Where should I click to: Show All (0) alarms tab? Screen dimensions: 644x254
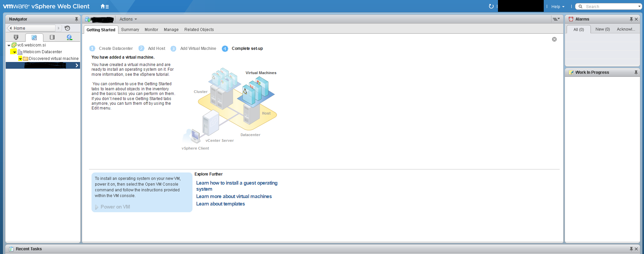579,29
